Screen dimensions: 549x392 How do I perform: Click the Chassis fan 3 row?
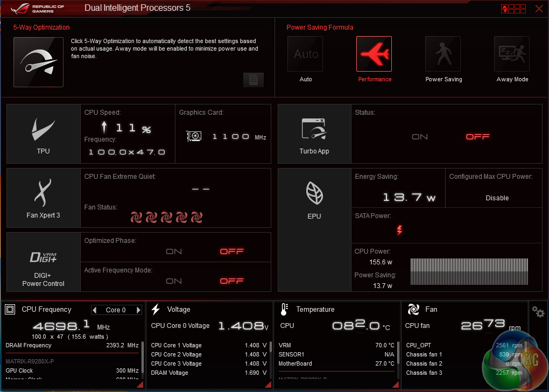click(x=464, y=373)
